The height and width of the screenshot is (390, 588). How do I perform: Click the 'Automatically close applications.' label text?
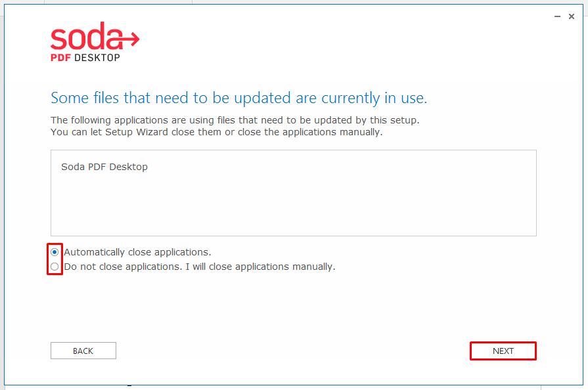[137, 252]
